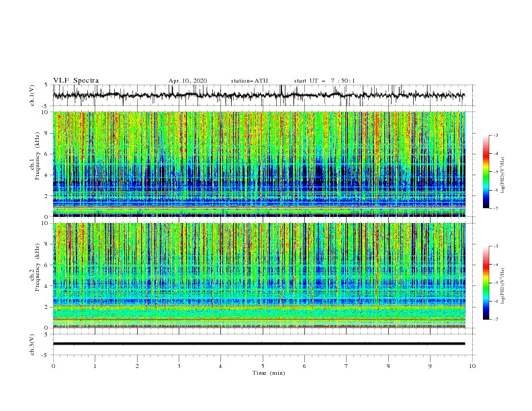Click time axis tick label "2"
The width and height of the screenshot is (532, 411).
click(x=137, y=366)
